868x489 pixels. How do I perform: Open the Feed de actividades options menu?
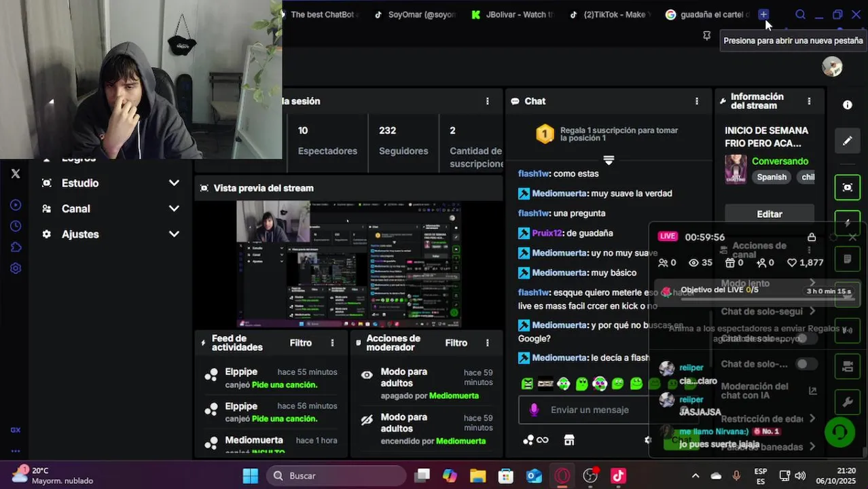tap(332, 343)
